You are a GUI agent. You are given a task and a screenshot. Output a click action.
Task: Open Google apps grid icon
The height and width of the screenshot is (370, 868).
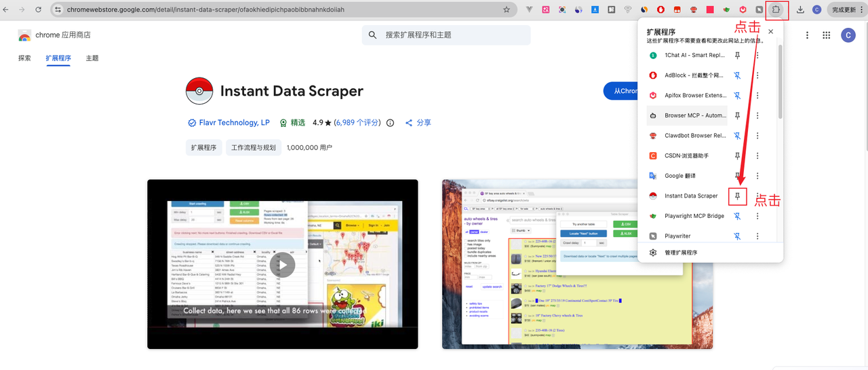coord(827,35)
